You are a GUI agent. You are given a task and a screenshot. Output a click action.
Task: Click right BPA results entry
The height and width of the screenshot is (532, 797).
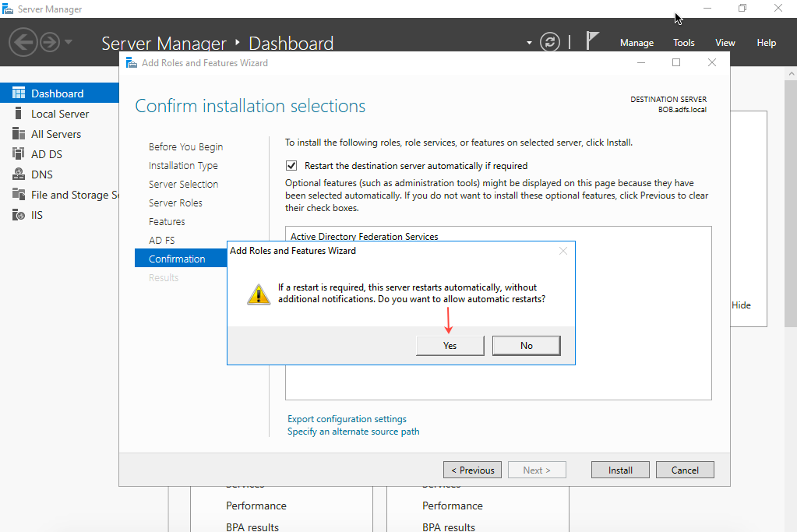pyautogui.click(x=448, y=527)
